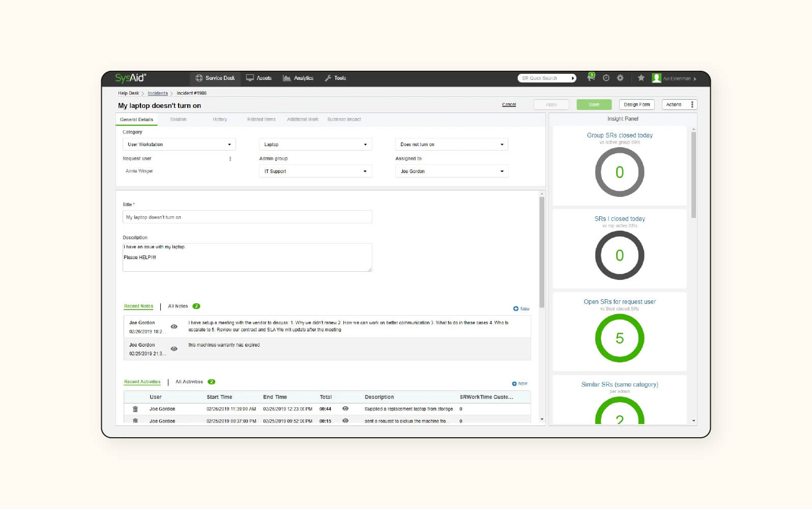
Task: Open the Analytics menu
Action: coord(298,78)
